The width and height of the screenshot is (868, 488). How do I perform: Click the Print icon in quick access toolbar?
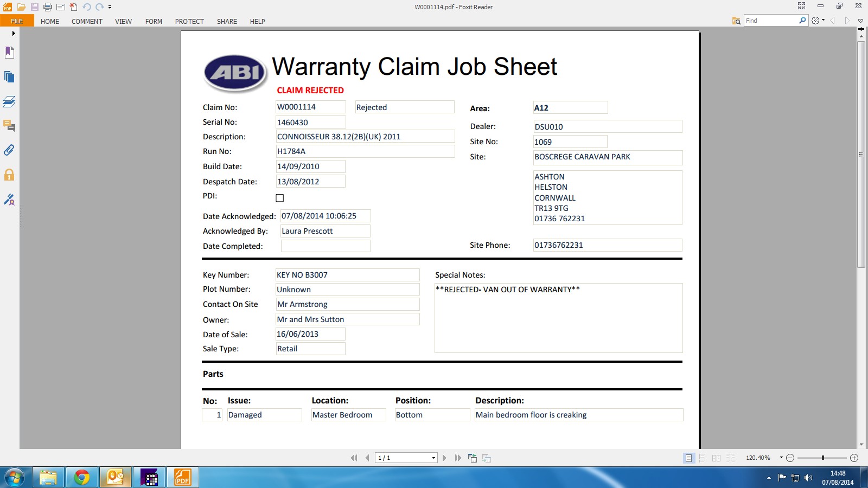[x=48, y=7]
